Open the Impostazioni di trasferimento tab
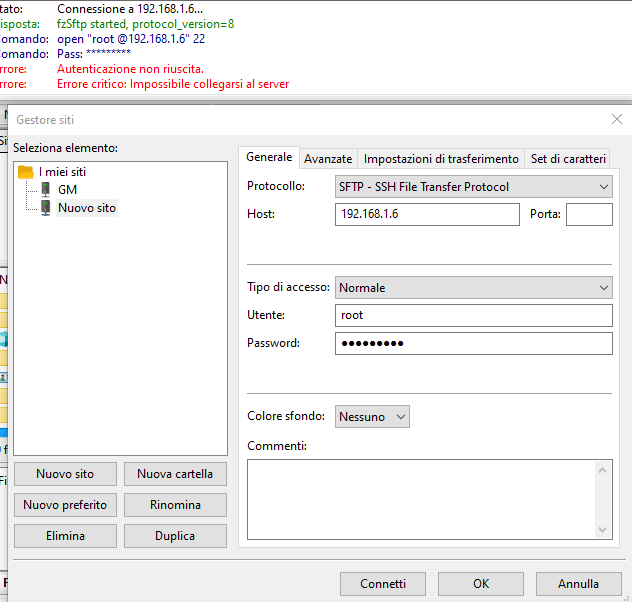632x602 pixels. click(x=441, y=159)
